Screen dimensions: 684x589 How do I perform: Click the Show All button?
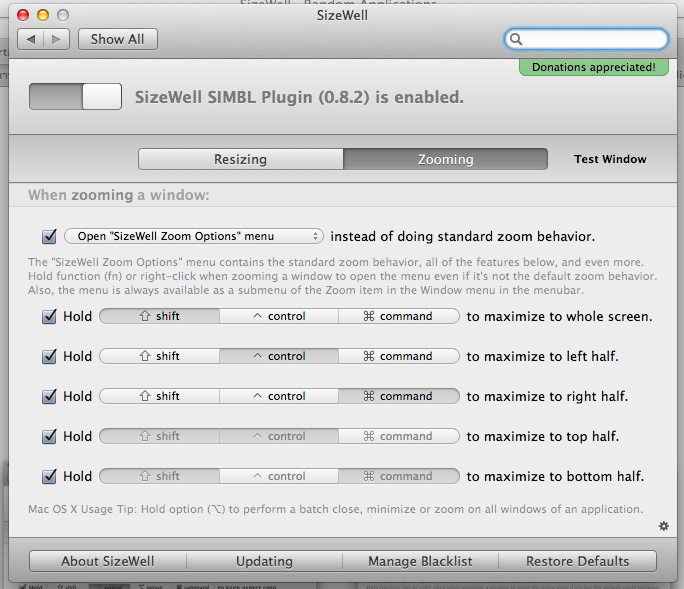point(117,39)
